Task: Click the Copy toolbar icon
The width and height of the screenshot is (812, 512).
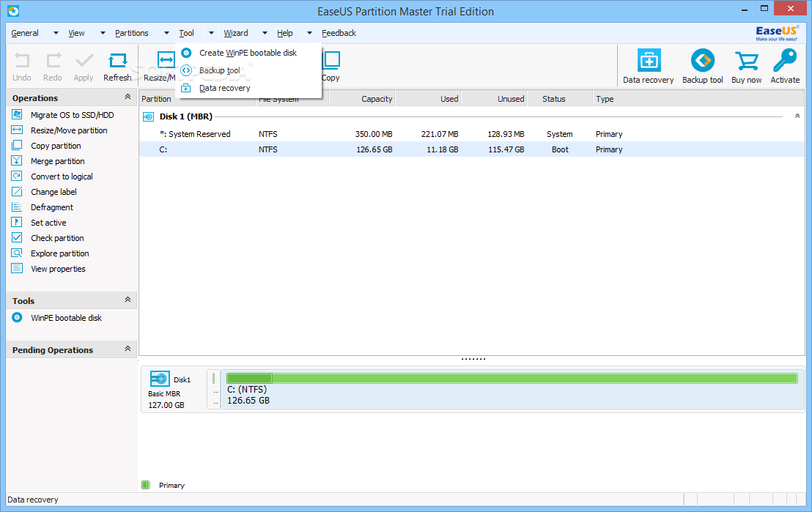Action: tap(331, 60)
